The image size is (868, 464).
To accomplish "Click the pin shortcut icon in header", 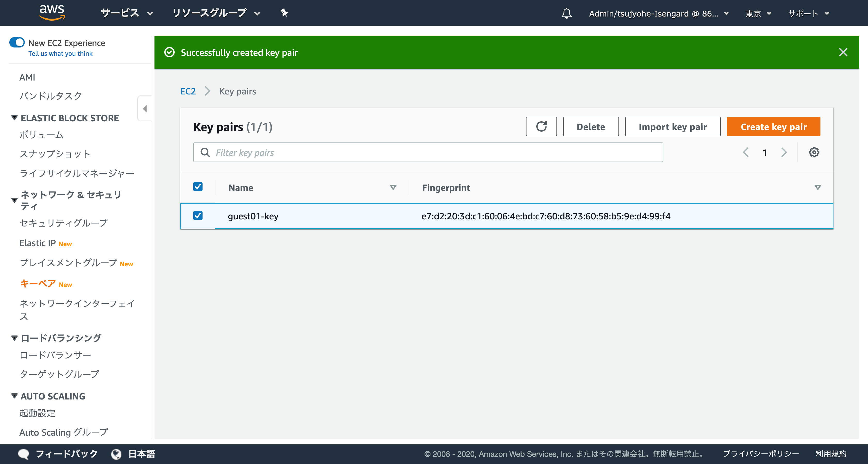I will tap(284, 13).
